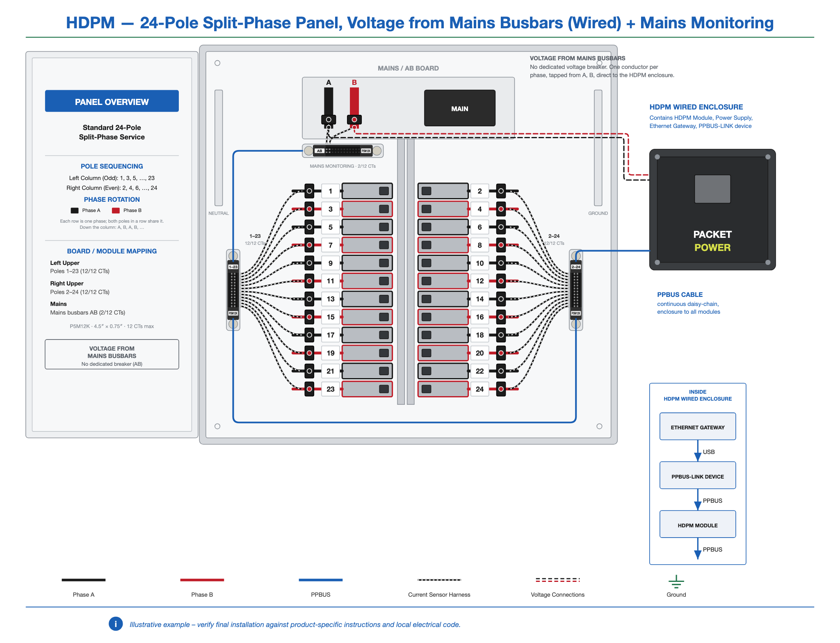Click the ETHERNET GATEWAY block

[697, 426]
